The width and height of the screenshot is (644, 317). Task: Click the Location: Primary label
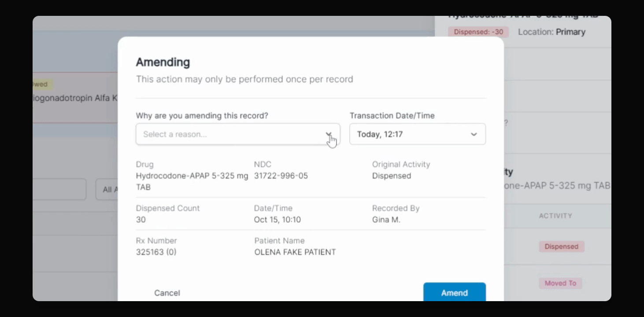pos(551,32)
